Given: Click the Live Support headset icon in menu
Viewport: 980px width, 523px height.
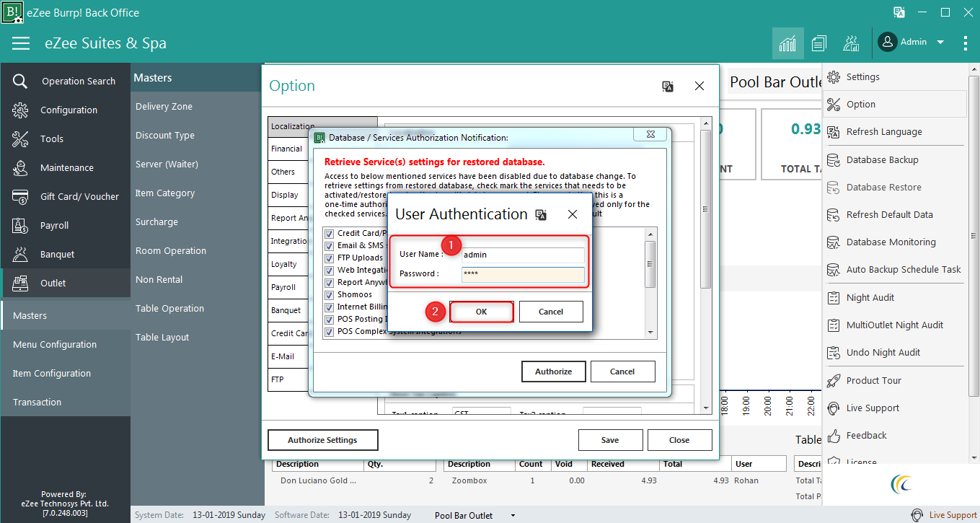Looking at the screenshot, I should (x=834, y=408).
